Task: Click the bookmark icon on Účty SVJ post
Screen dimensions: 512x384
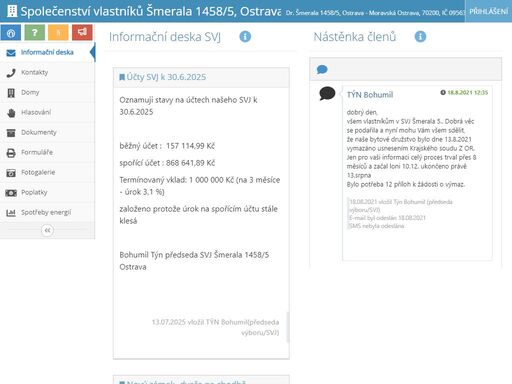Action: point(122,77)
